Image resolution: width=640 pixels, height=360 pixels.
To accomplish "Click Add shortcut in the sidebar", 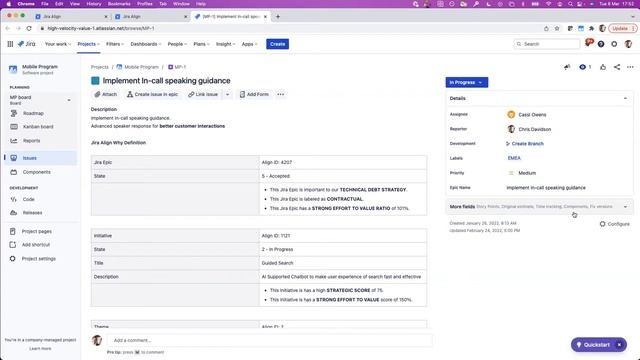I will point(36,245).
